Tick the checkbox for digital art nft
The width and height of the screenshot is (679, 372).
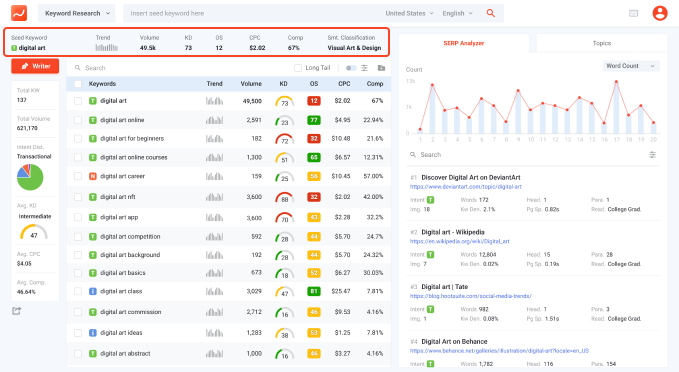78,197
